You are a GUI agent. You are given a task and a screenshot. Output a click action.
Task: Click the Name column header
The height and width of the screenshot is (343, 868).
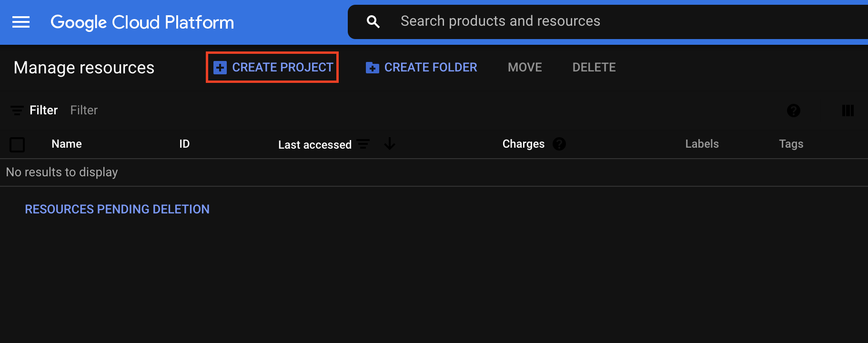click(67, 144)
